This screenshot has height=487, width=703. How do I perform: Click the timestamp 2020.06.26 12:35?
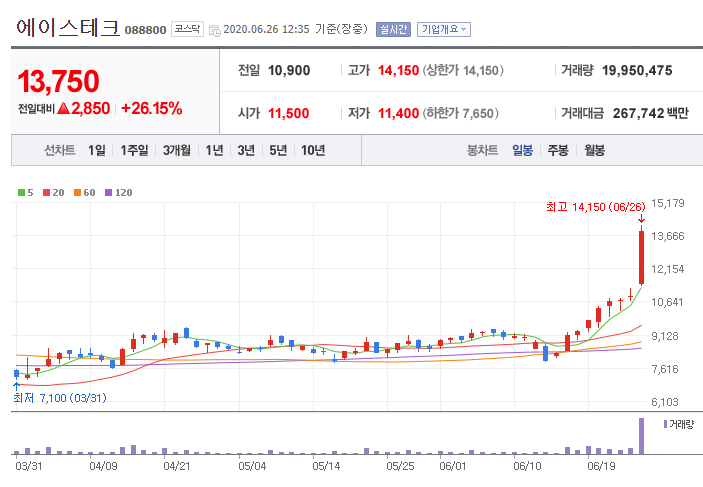click(x=266, y=30)
